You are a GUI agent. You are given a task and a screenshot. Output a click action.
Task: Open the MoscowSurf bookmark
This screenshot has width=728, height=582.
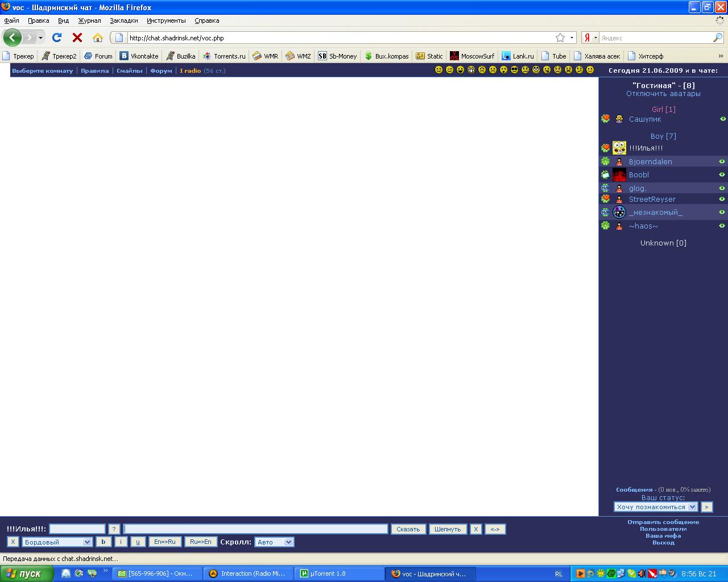click(x=472, y=56)
